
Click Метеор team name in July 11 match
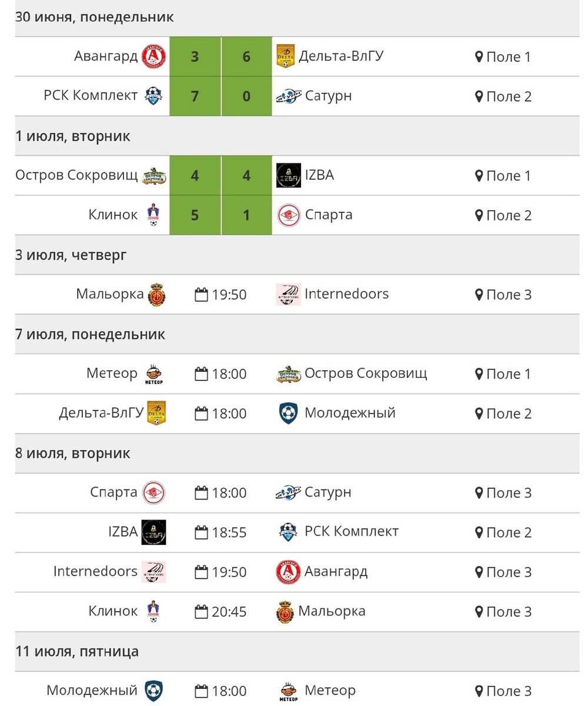point(330,690)
